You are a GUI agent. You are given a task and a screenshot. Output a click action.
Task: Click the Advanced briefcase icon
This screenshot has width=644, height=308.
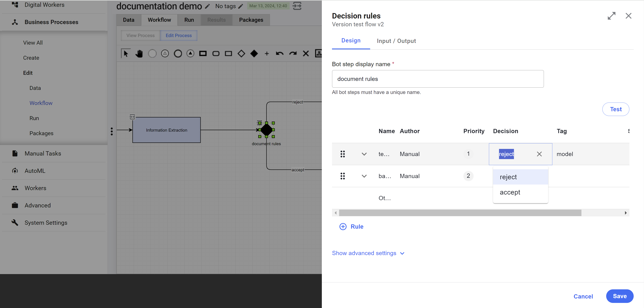point(15,205)
